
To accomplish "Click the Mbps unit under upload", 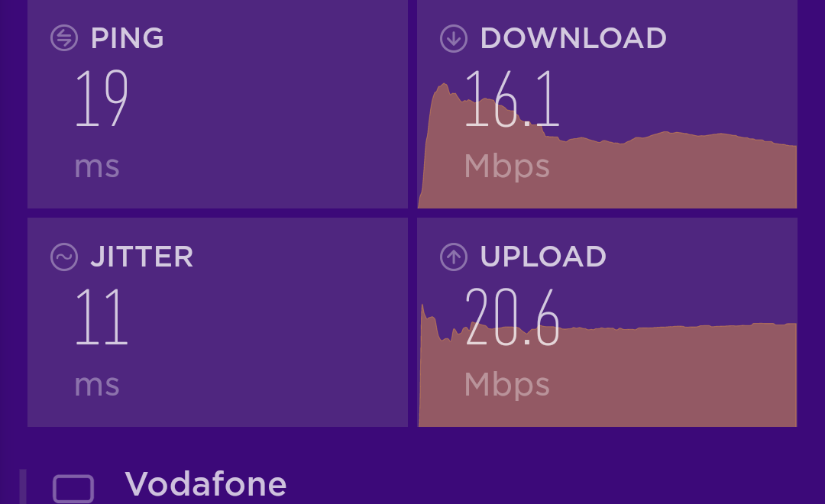I will 507,385.
